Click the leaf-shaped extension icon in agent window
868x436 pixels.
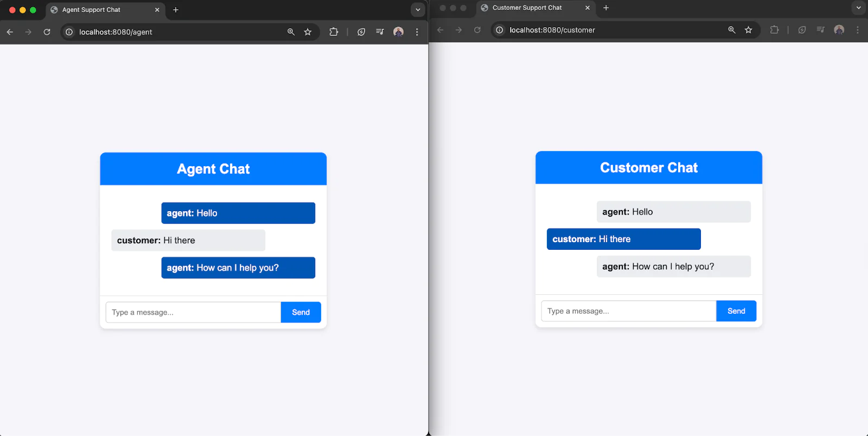[x=361, y=32]
